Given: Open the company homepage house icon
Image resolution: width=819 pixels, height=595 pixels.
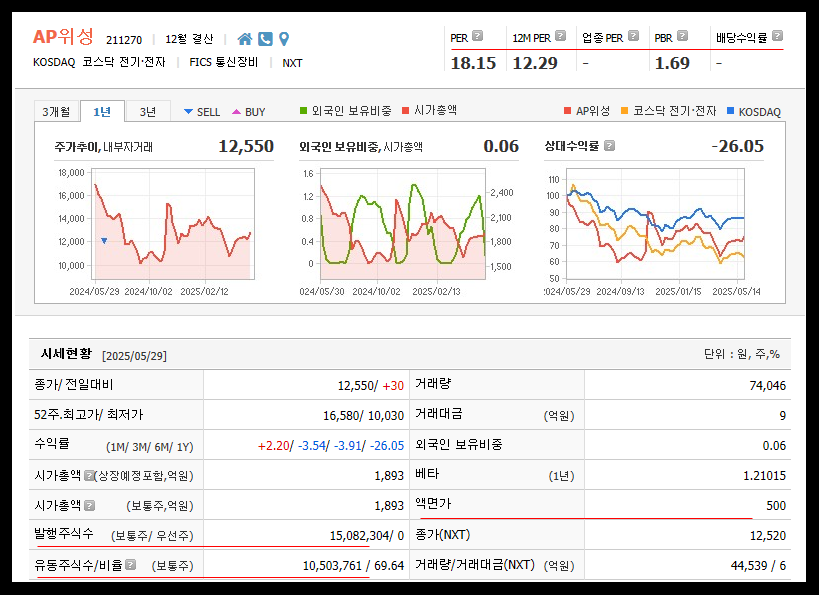Looking at the screenshot, I should pos(244,39).
